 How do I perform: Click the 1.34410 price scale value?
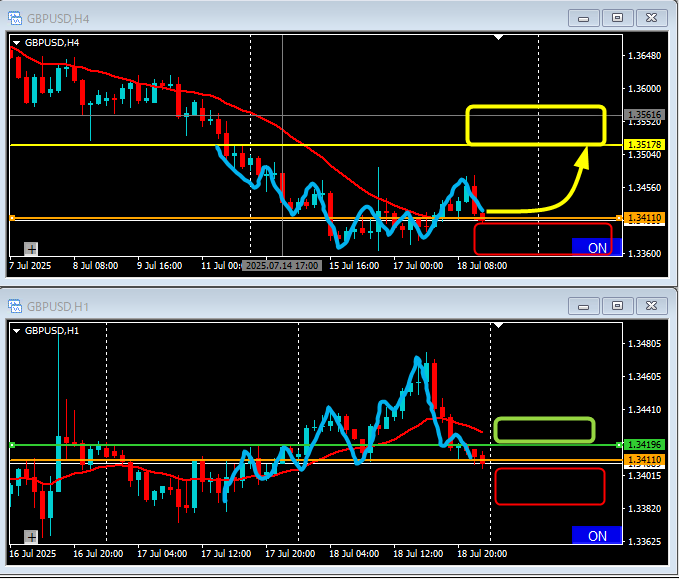(644, 410)
